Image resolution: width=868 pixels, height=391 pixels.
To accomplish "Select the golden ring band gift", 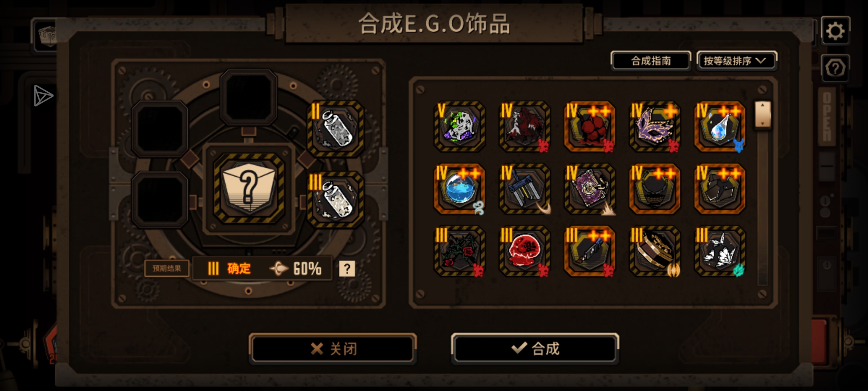I will tap(655, 251).
